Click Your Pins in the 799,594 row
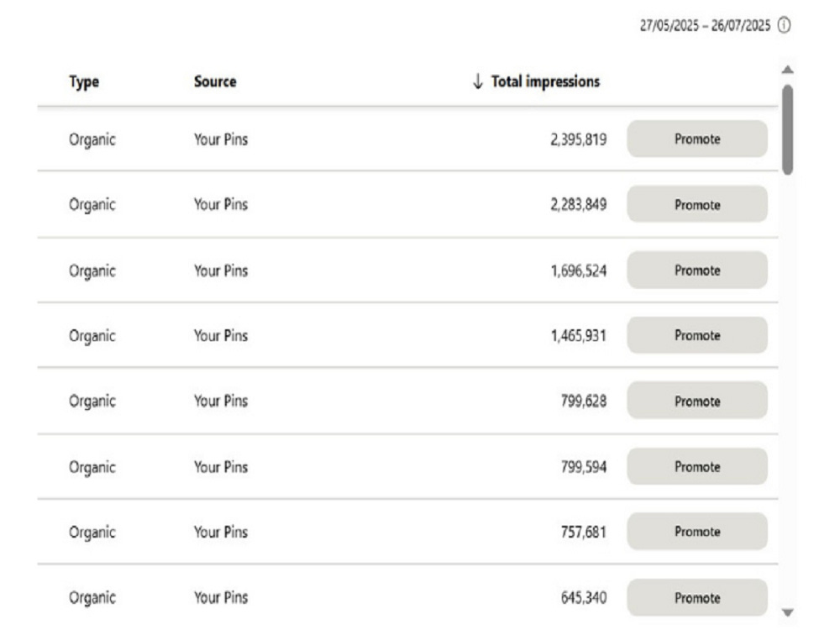The height and width of the screenshot is (630, 840). click(221, 467)
